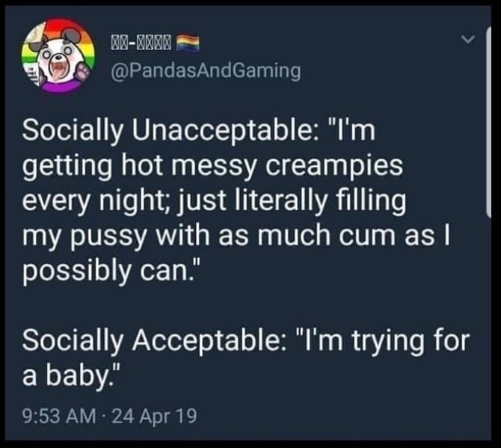The height and width of the screenshot is (448, 501).
Task: Open the panda profile picture
Action: coord(58,55)
